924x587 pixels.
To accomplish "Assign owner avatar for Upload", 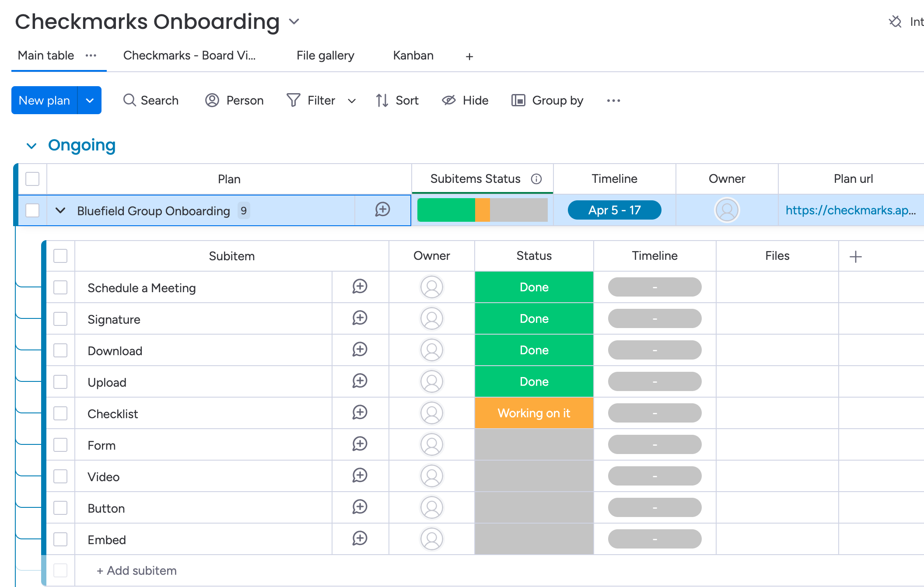I will pyautogui.click(x=431, y=382).
